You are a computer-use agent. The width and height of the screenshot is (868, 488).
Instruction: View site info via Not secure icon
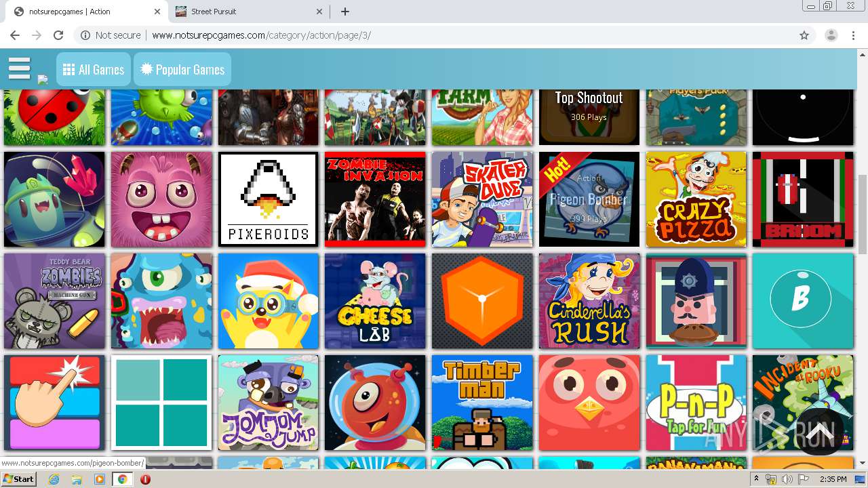(x=111, y=35)
